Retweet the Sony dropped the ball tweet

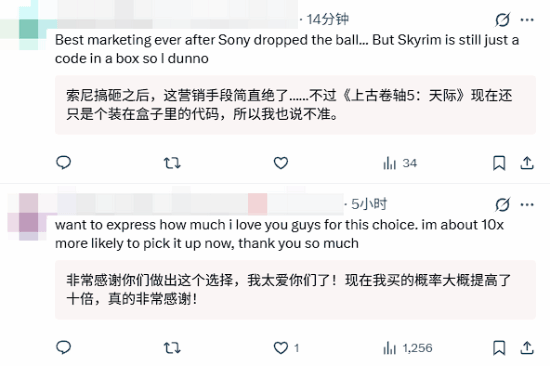pos(172,163)
